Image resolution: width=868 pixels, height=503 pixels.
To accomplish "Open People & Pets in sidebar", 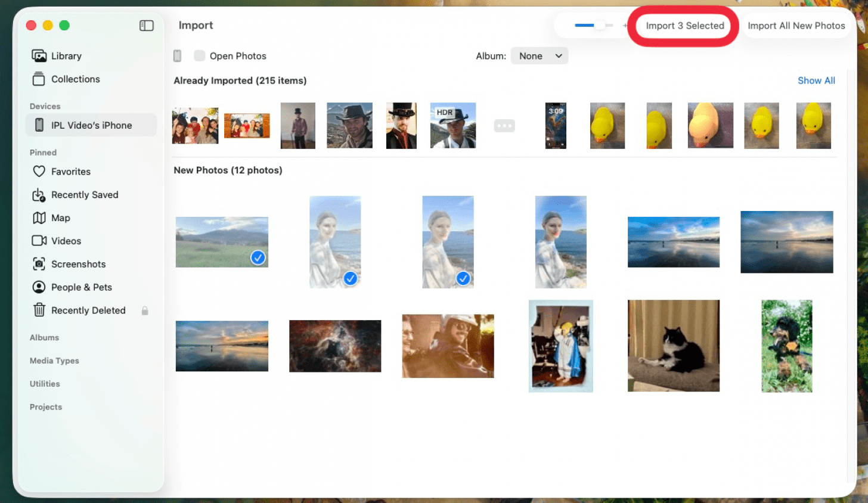I will (81, 287).
